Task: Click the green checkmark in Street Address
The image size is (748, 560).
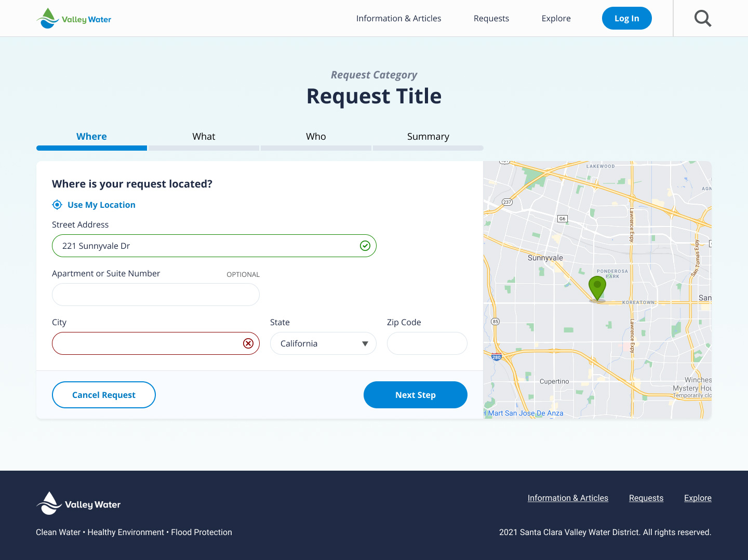Action: [365, 246]
